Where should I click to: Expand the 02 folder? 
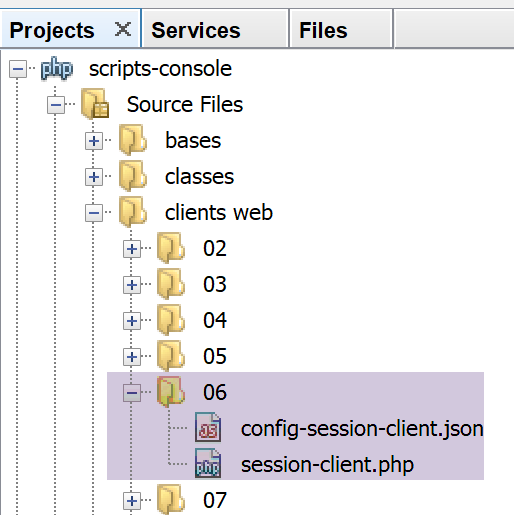click(x=132, y=249)
